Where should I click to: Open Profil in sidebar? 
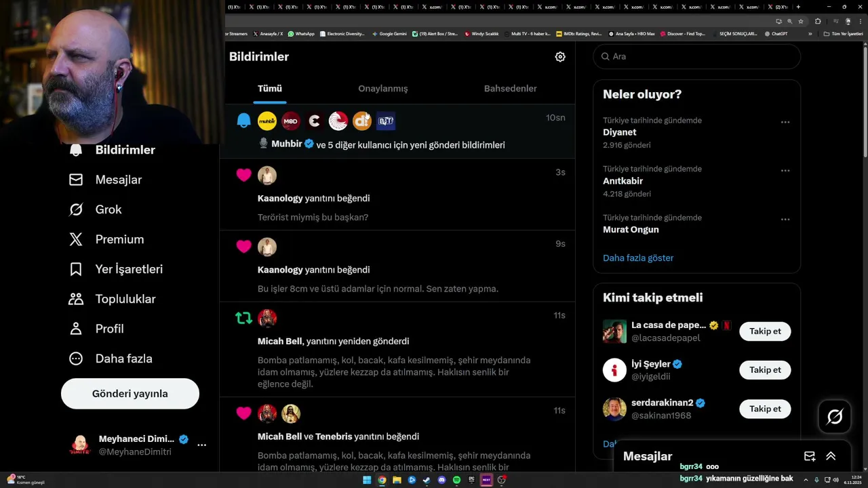(x=96, y=329)
